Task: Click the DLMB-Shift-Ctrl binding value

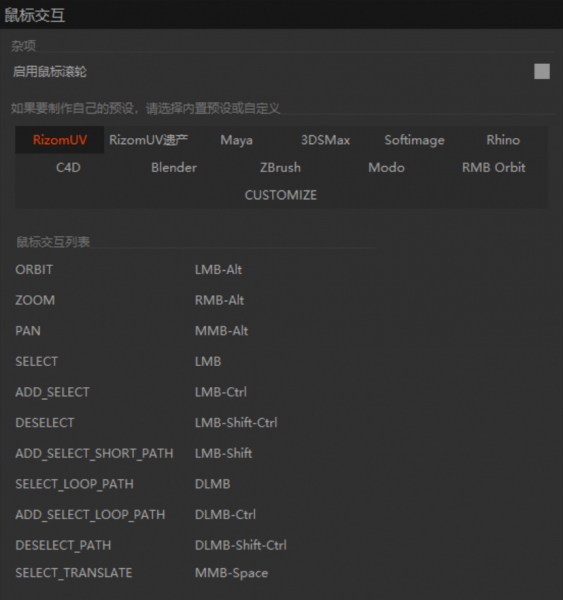Action: (241, 545)
